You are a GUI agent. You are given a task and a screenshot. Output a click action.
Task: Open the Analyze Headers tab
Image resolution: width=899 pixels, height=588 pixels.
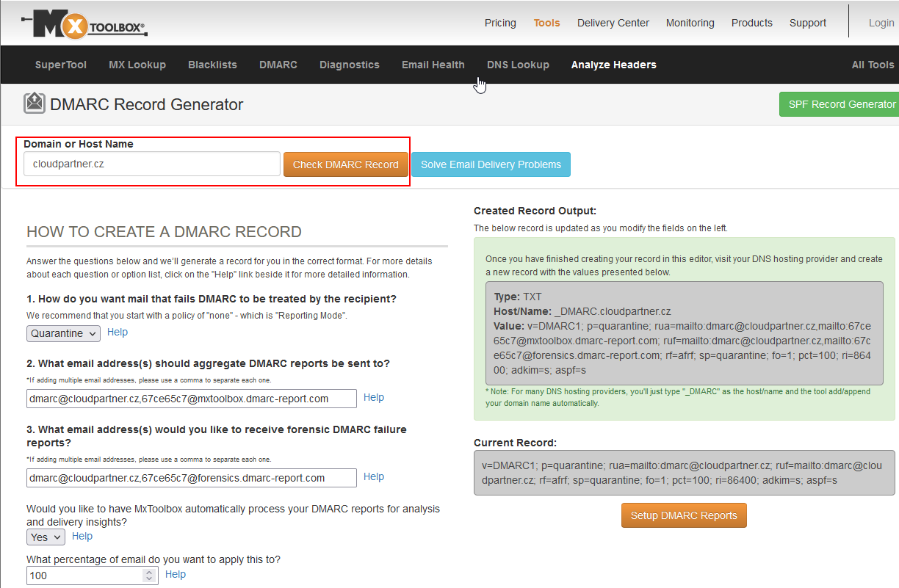(x=614, y=65)
